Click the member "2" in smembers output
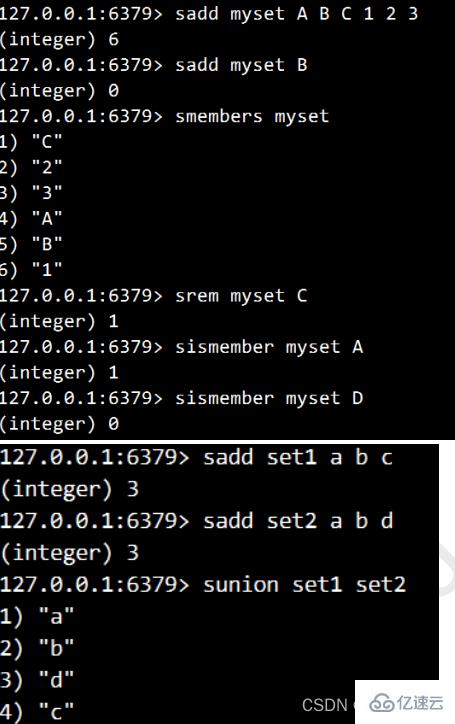The height and width of the screenshot is (724, 455). click(x=47, y=167)
